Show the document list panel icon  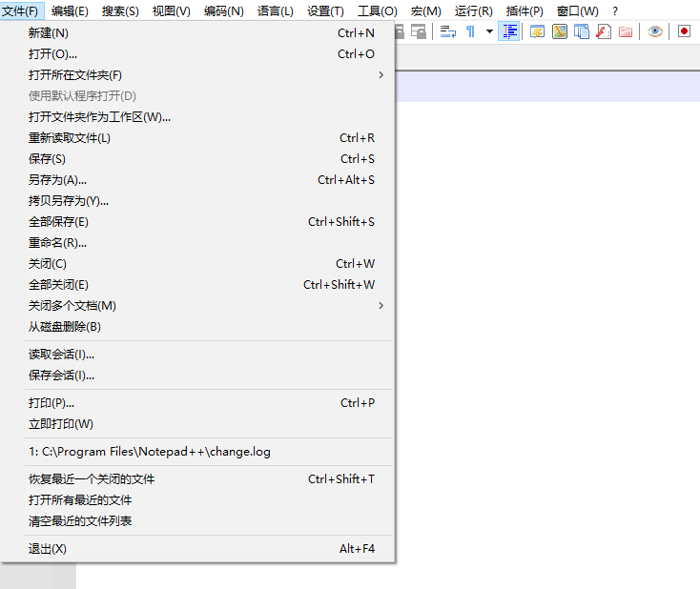581,31
